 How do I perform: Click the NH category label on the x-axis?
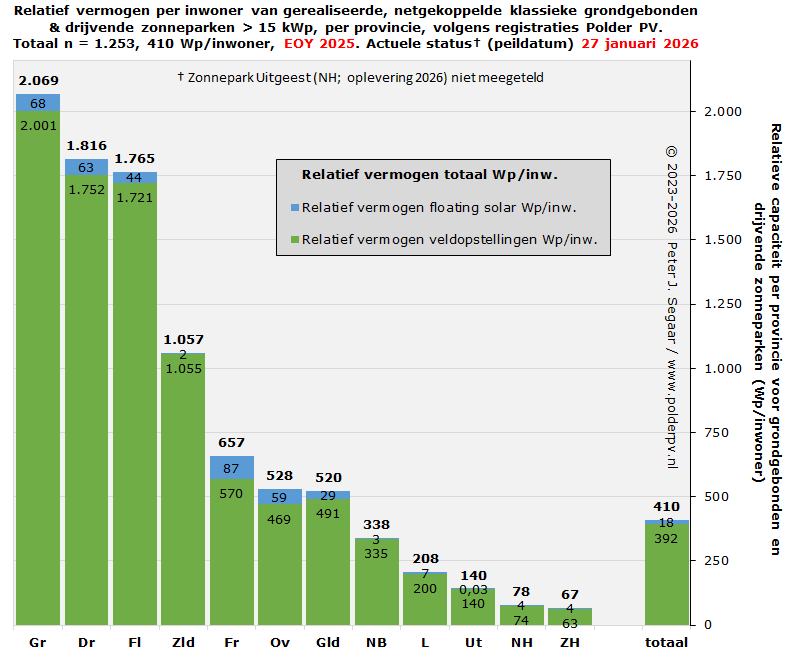coord(522,642)
